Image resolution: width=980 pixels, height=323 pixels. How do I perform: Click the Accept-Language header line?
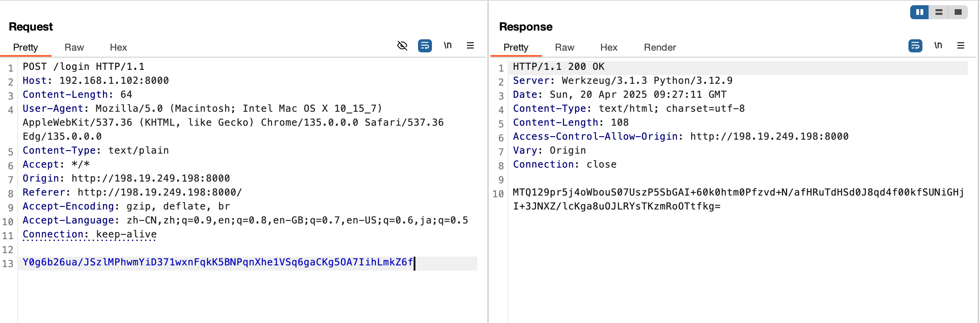(x=245, y=220)
